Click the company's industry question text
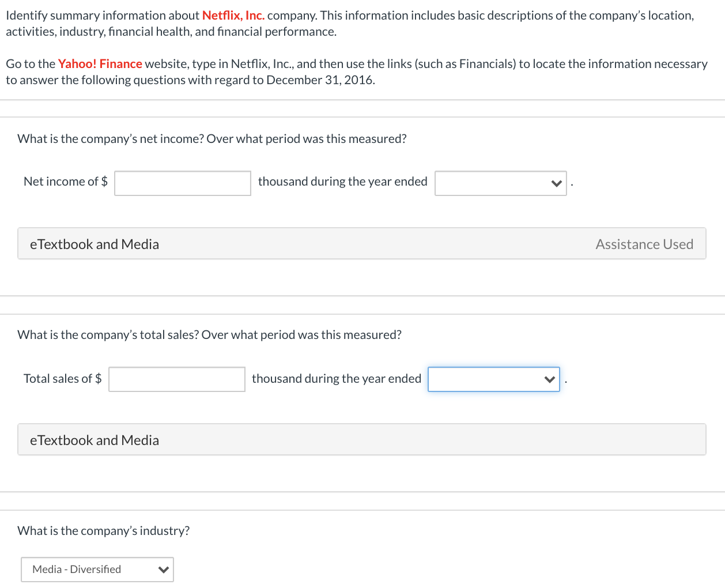The width and height of the screenshot is (725, 588). (104, 531)
